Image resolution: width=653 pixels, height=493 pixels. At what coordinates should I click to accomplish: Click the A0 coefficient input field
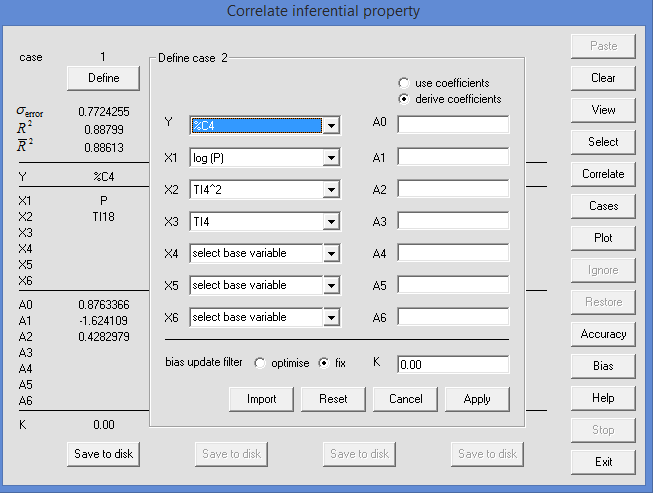453,124
